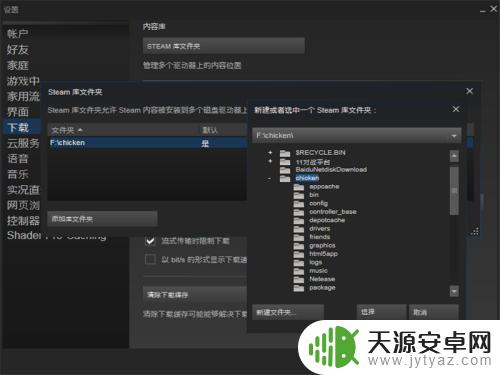Select the controller_base folder
Viewport: 500px width, 375px height.
click(333, 212)
